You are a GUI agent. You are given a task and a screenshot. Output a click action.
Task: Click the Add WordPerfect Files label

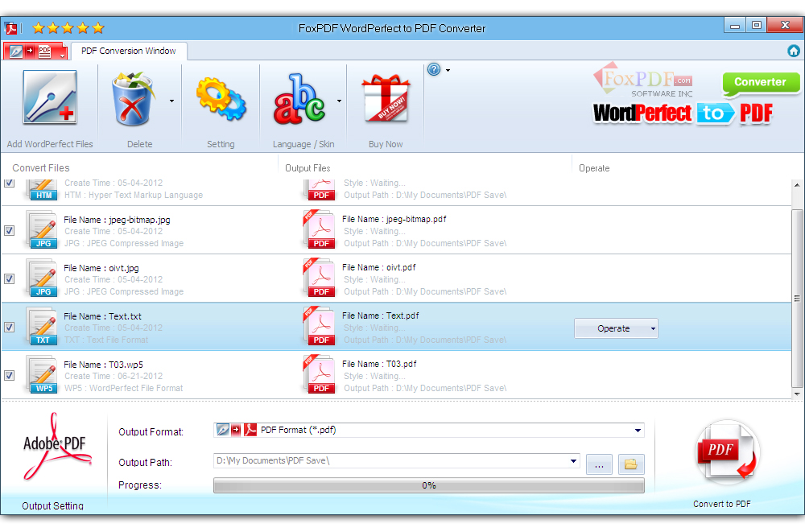[x=50, y=144]
